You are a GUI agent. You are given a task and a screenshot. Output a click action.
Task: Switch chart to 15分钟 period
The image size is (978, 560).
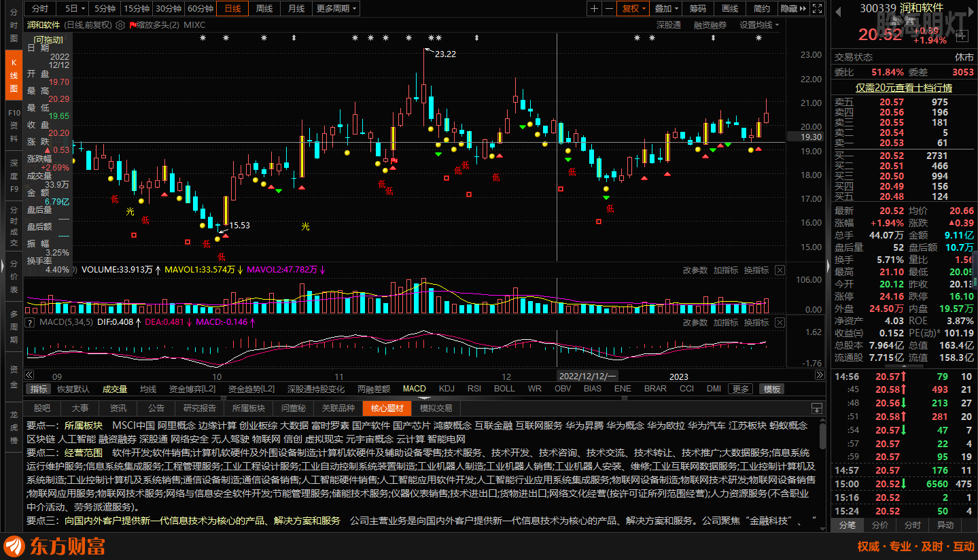137,9
